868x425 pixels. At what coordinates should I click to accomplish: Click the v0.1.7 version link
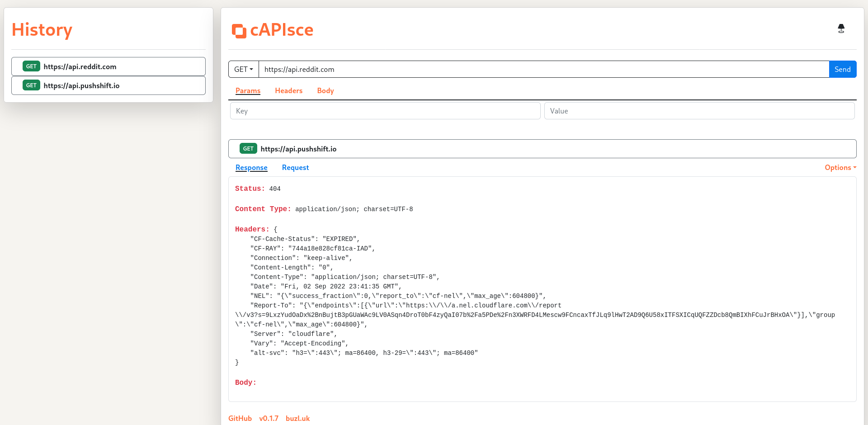coord(269,418)
